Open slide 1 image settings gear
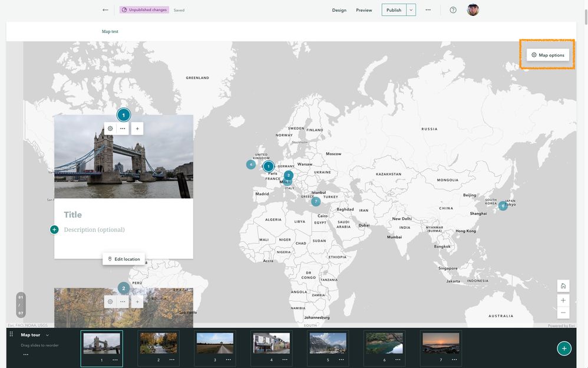 pos(110,129)
